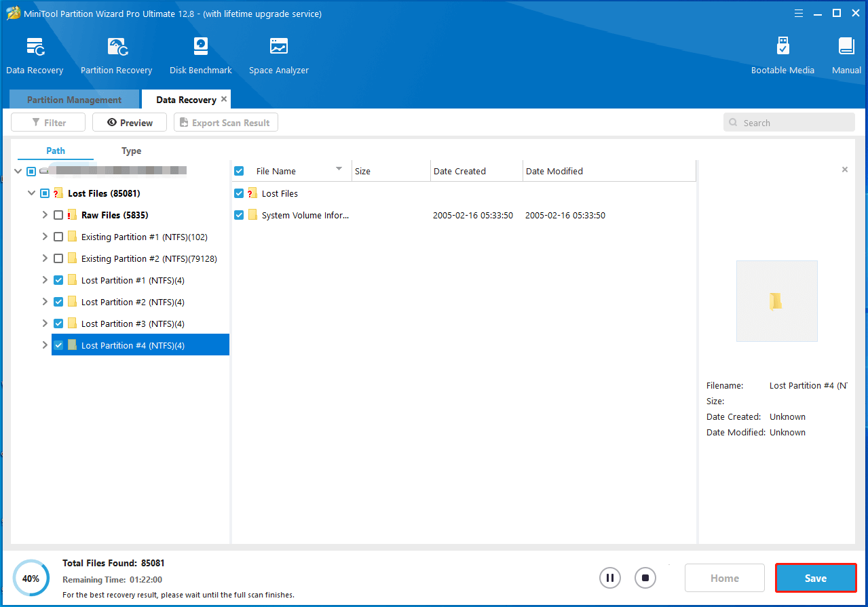This screenshot has height=607, width=868.
Task: Click in the Search box
Action: 789,123
